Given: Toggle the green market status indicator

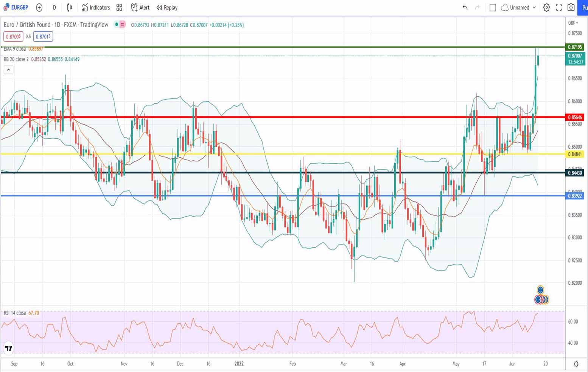Looking at the screenshot, I should click(x=117, y=25).
